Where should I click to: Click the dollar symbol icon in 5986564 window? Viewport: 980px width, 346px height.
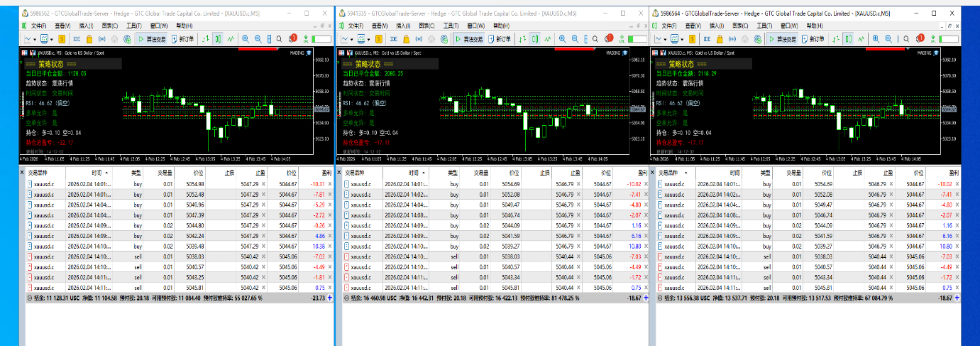[x=692, y=39]
